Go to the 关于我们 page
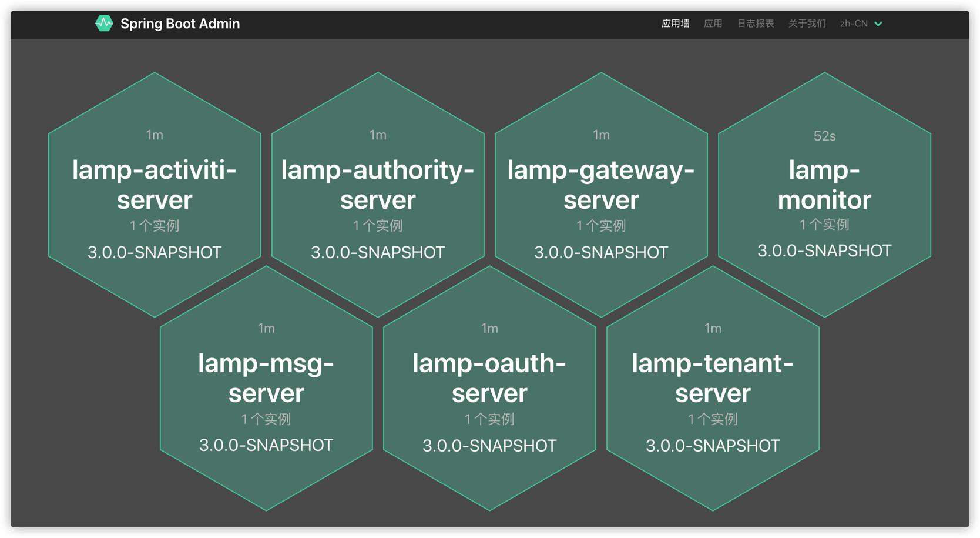 coord(807,24)
